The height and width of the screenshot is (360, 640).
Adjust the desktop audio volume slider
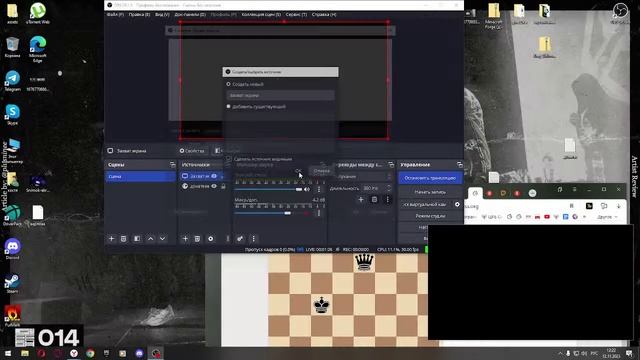click(x=269, y=189)
